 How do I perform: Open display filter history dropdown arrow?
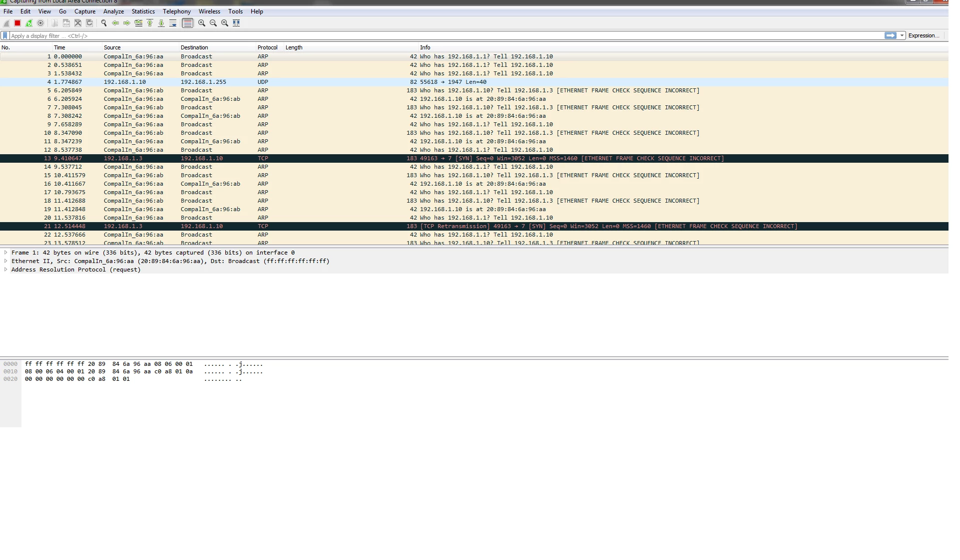[902, 35]
